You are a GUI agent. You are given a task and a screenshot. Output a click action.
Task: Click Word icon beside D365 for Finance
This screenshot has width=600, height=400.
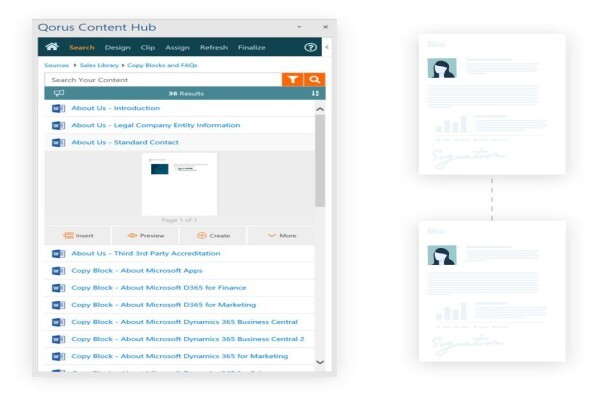58,288
